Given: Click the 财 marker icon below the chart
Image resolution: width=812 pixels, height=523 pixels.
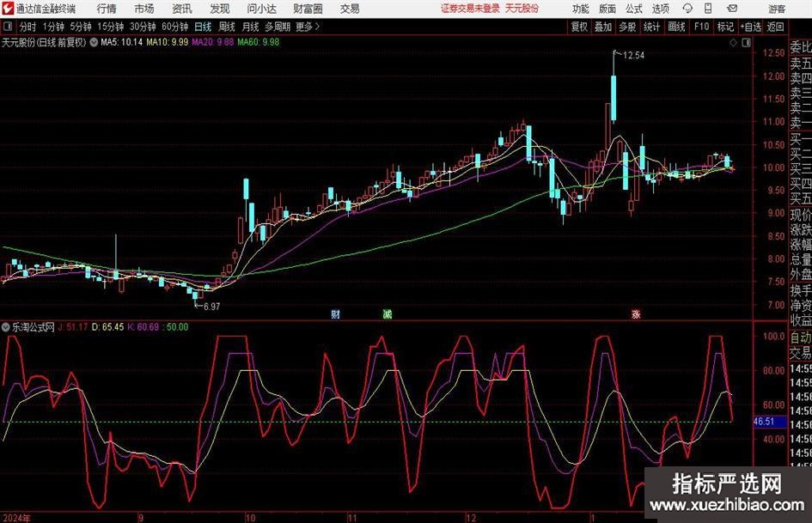Looking at the screenshot, I should [336, 313].
